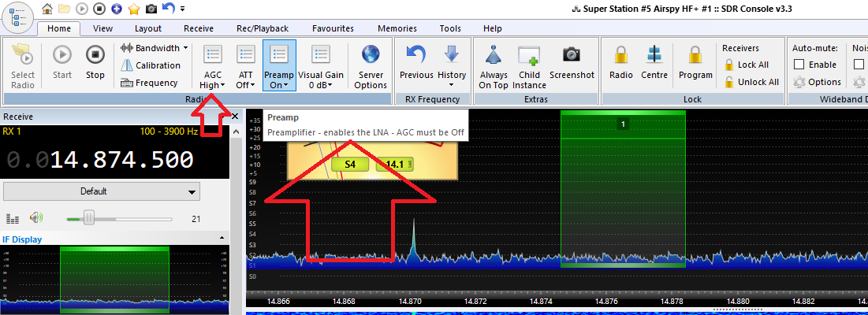Open the Favourites ribbon tab
868x315 pixels.
(x=333, y=28)
